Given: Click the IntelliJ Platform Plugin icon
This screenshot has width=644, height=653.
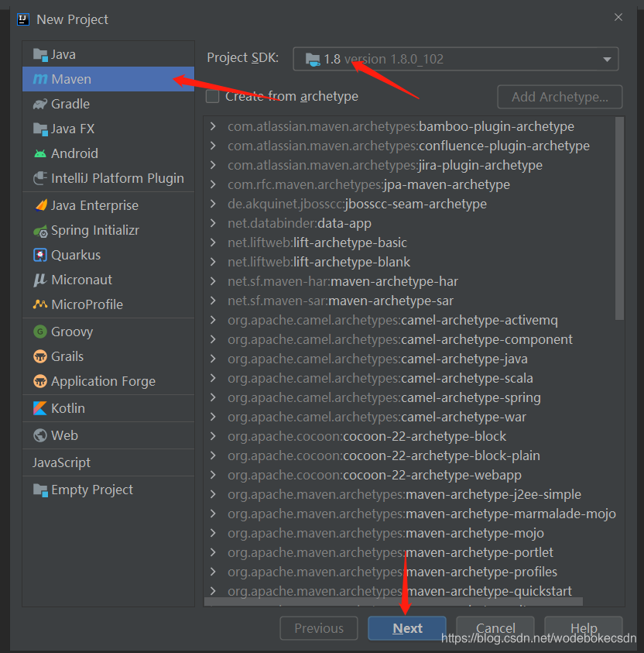Looking at the screenshot, I should pos(40,178).
